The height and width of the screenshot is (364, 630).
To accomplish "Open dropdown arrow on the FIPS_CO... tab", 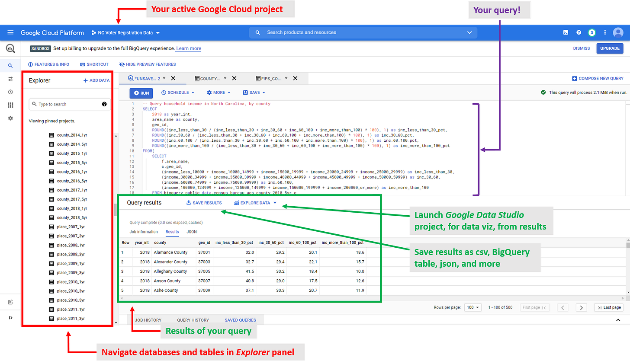I will tap(286, 79).
